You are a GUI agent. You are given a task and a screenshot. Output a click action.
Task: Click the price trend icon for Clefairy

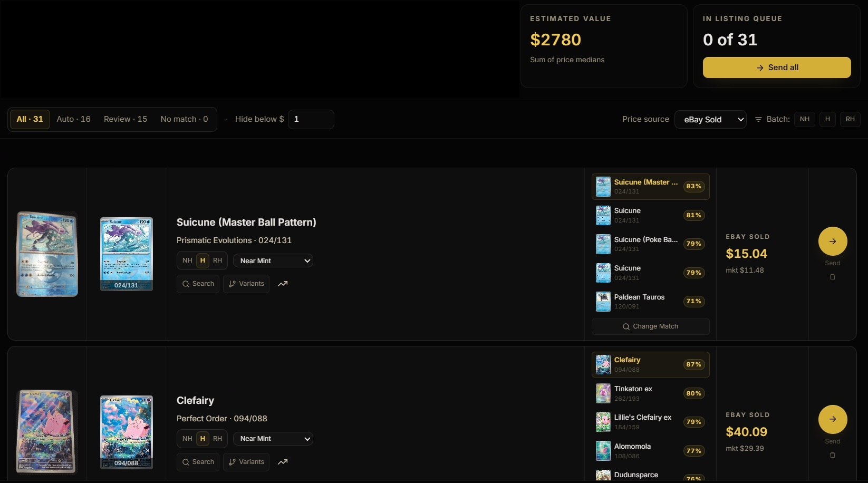pos(283,462)
